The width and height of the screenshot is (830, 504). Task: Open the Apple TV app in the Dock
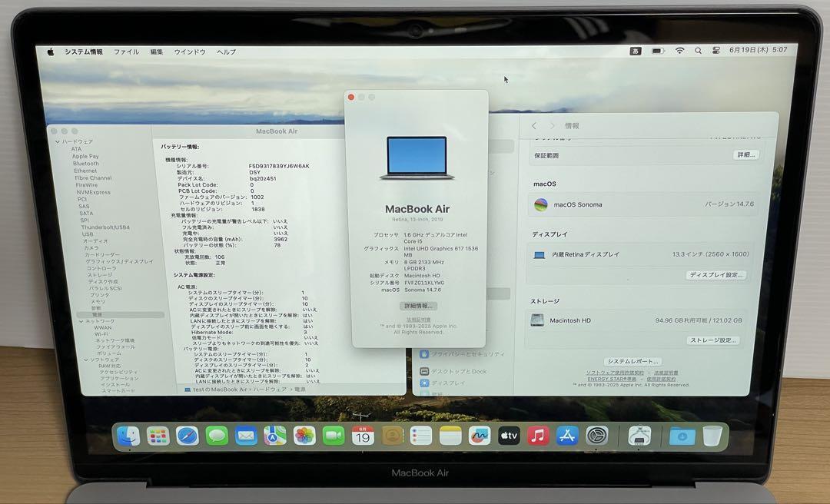(509, 436)
